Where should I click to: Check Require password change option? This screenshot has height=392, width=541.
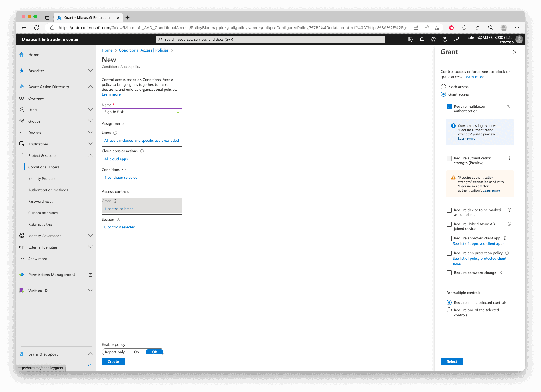click(x=449, y=273)
